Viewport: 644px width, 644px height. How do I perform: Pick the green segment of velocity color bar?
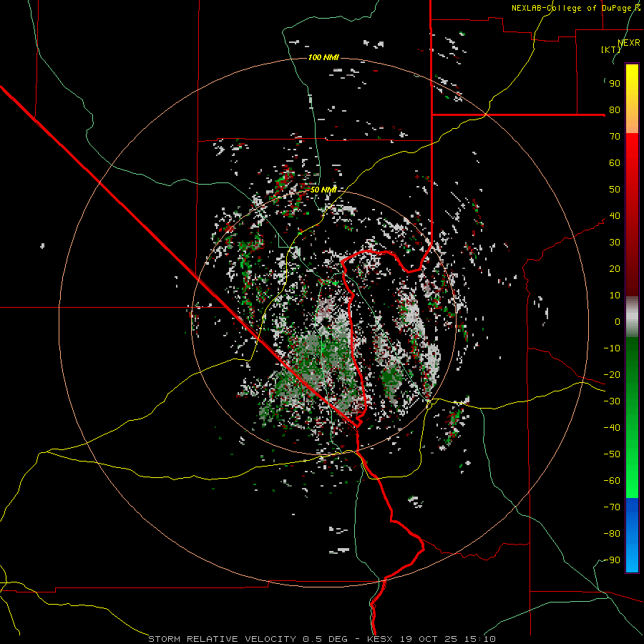point(632,418)
